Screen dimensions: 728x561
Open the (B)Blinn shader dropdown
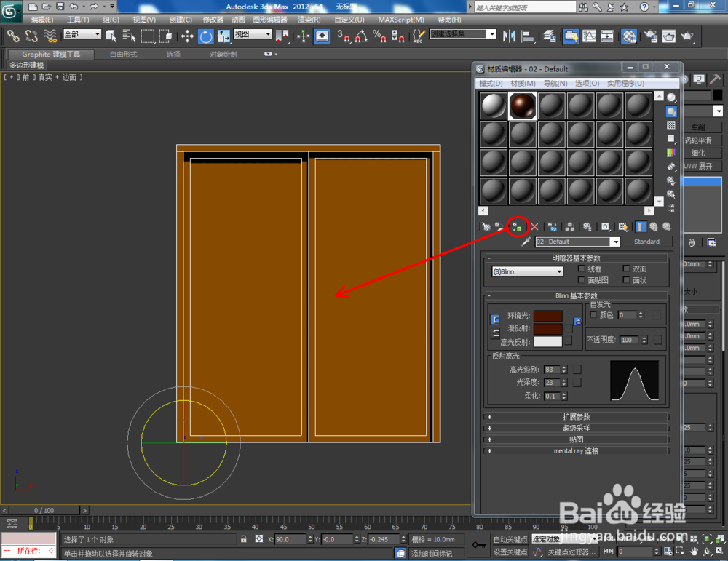coord(527,271)
